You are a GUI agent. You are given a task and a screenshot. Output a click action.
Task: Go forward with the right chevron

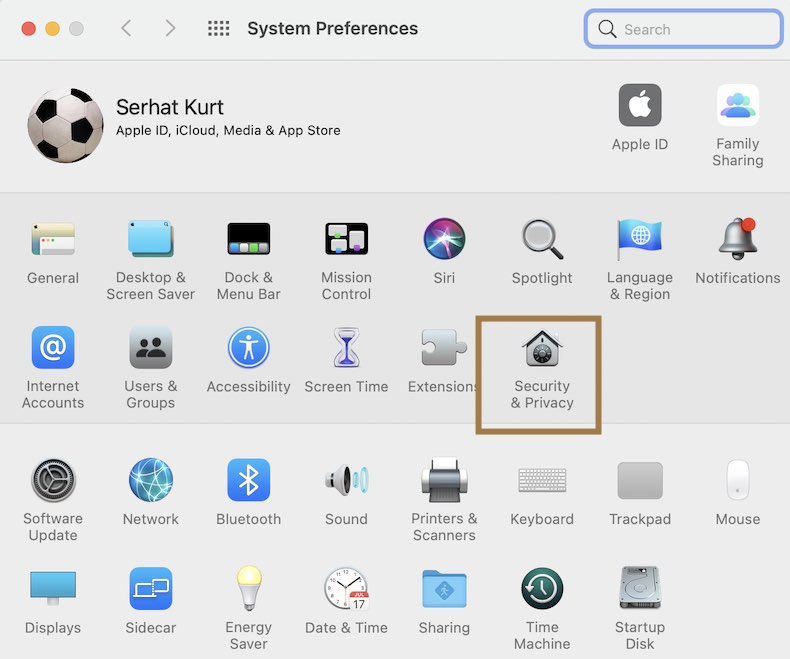click(x=170, y=28)
